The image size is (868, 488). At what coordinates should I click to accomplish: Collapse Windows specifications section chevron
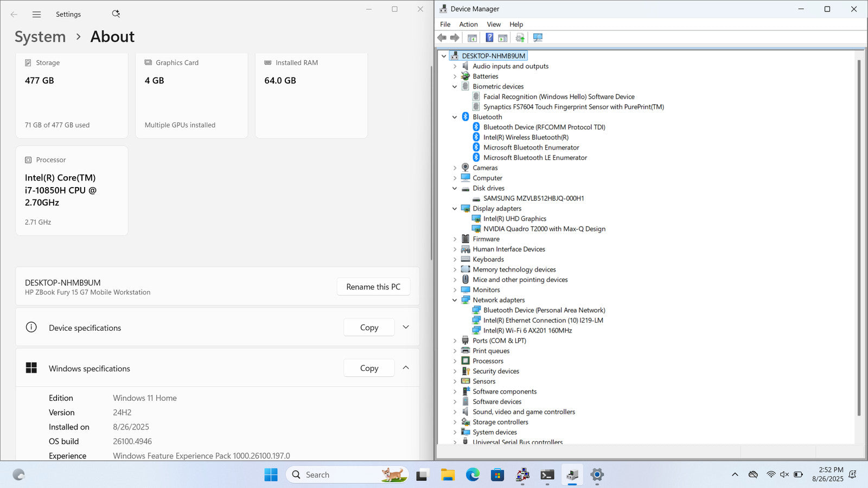coord(406,368)
